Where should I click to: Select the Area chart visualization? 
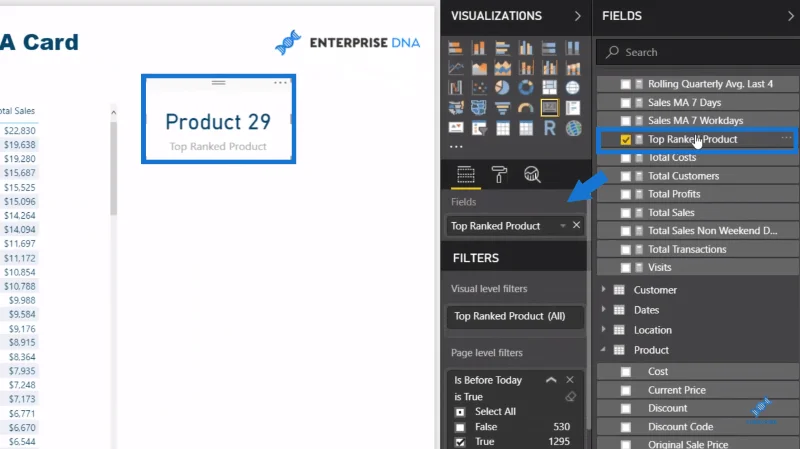(x=479, y=68)
